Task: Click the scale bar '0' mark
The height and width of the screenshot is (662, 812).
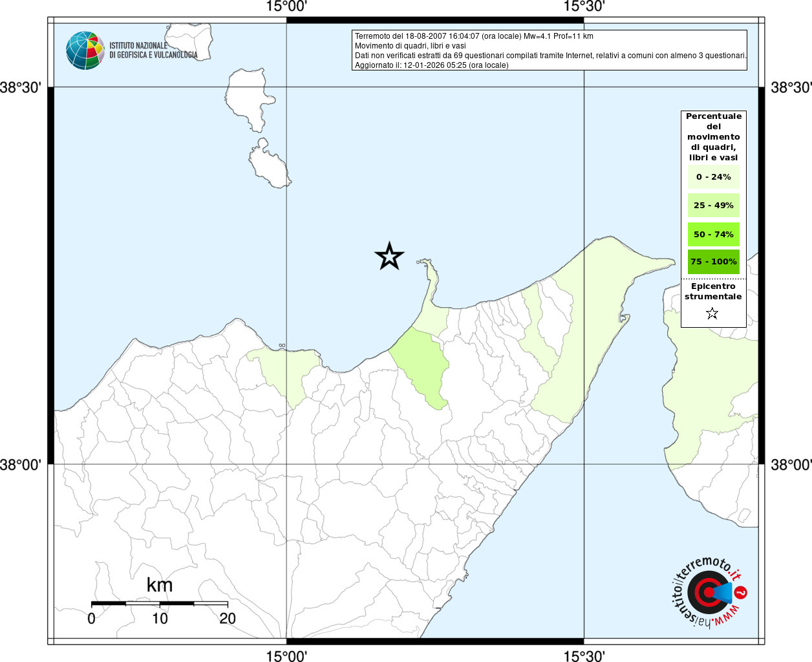Action: [x=91, y=619]
